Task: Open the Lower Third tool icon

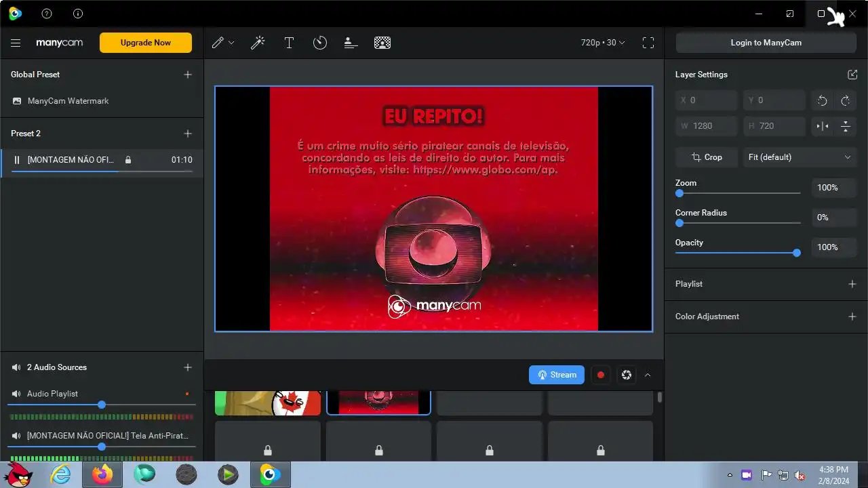Action: 351,43
